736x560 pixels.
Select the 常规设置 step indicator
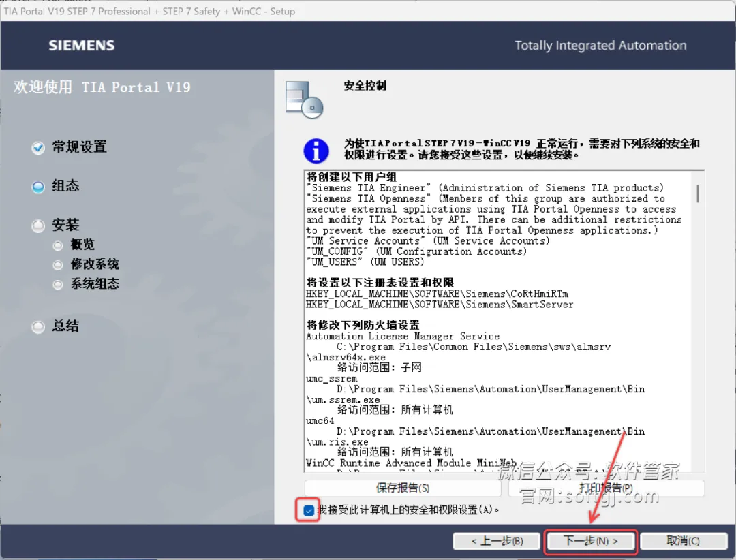tap(38, 147)
